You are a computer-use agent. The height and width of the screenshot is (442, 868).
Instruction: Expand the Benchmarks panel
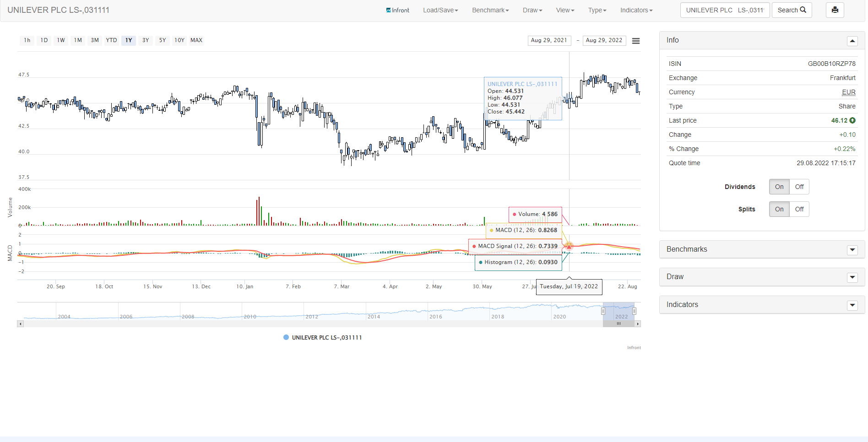pos(852,250)
